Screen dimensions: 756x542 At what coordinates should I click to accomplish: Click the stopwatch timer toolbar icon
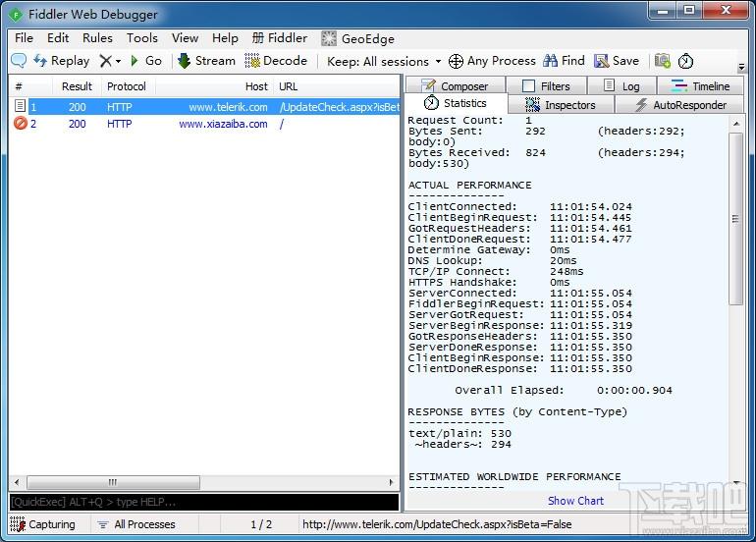685,61
